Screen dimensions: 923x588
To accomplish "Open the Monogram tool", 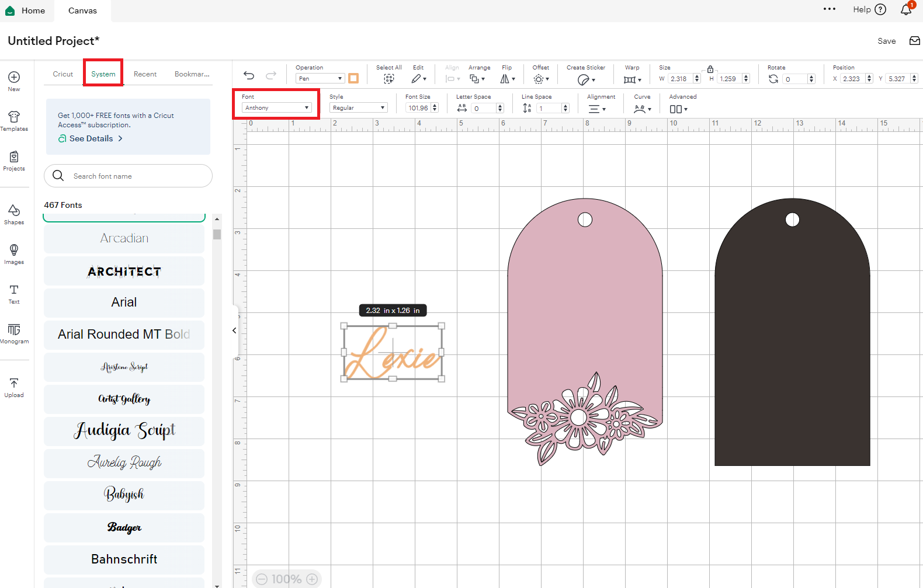I will [14, 333].
